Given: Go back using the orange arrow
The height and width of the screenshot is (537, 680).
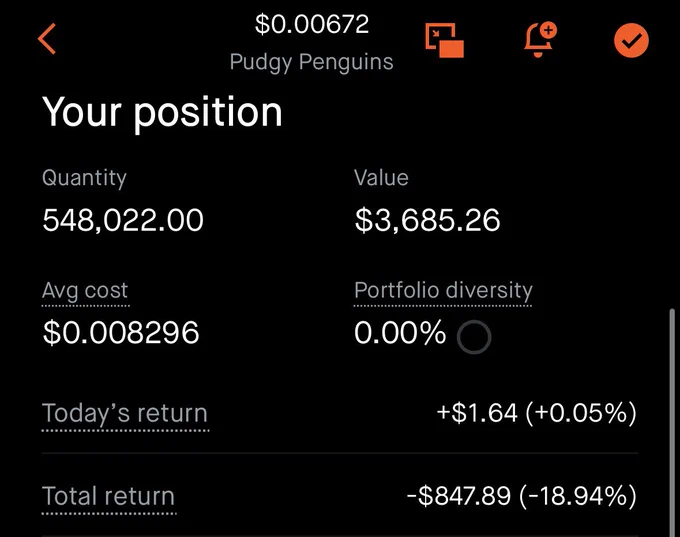Looking at the screenshot, I should coord(47,39).
